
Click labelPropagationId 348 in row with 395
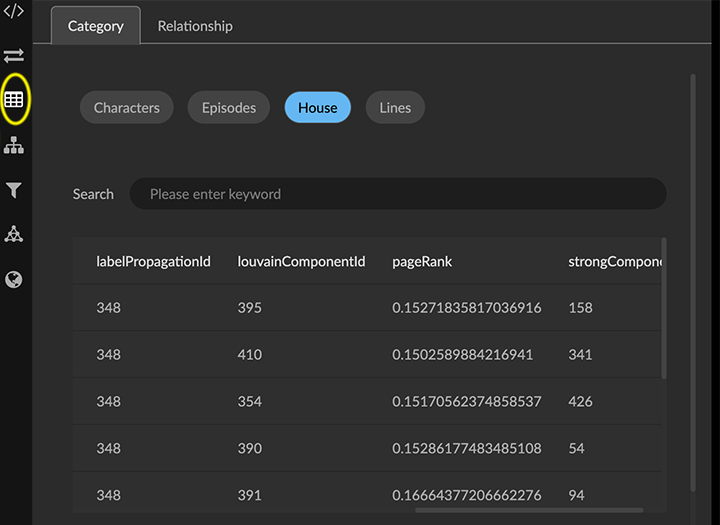[x=108, y=307]
